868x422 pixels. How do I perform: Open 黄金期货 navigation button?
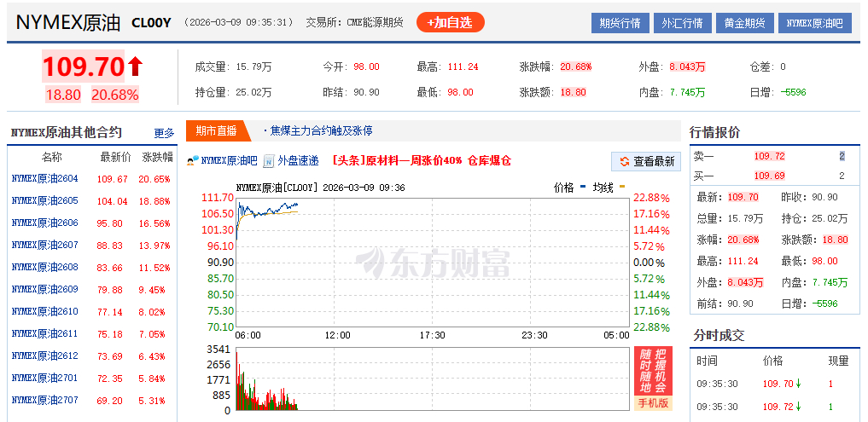(744, 23)
